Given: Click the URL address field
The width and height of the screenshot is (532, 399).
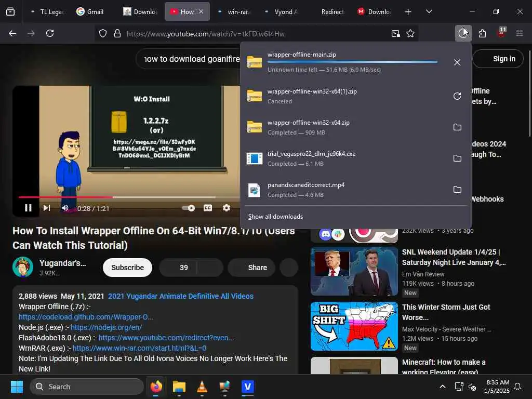Looking at the screenshot, I should 256,34.
